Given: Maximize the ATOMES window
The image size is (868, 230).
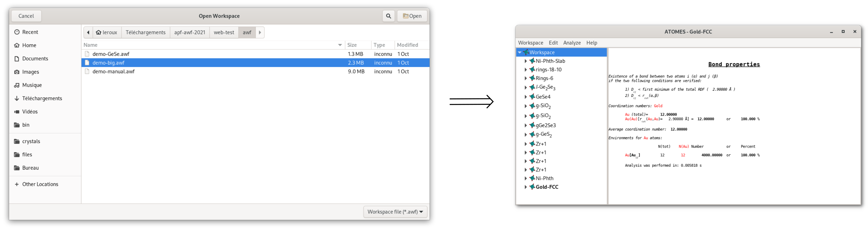Looking at the screenshot, I should pyautogui.click(x=843, y=32).
